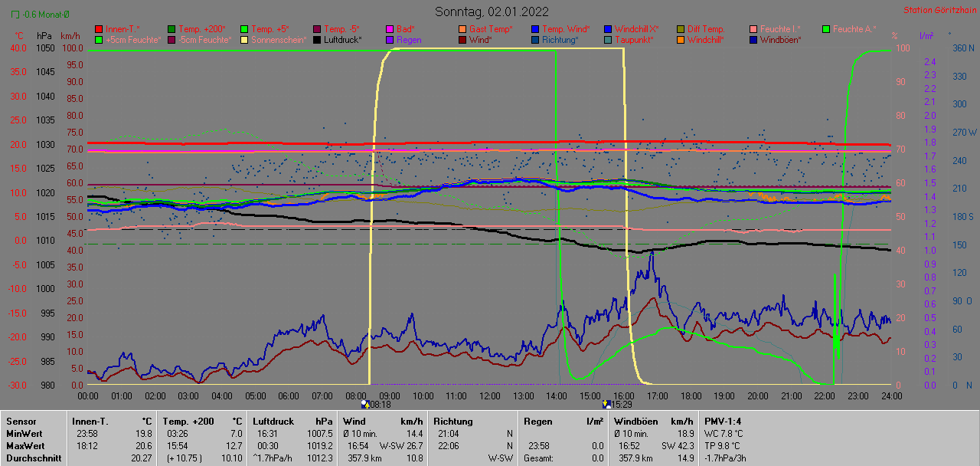
Task: Click the PMV-1:4 table header
Action: [723, 422]
